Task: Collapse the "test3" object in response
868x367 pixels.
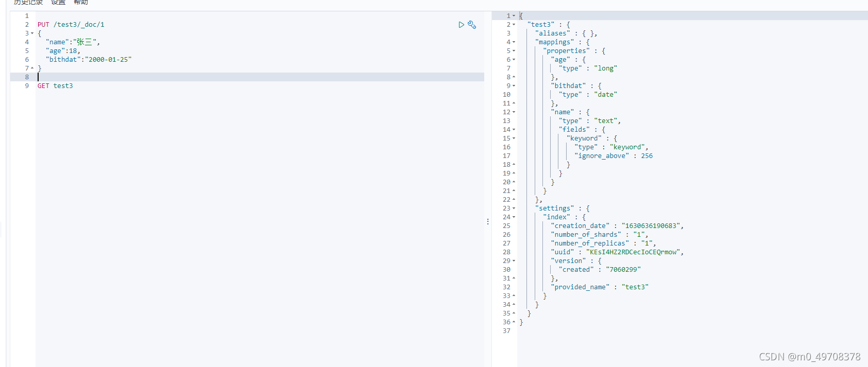Action: pos(514,25)
